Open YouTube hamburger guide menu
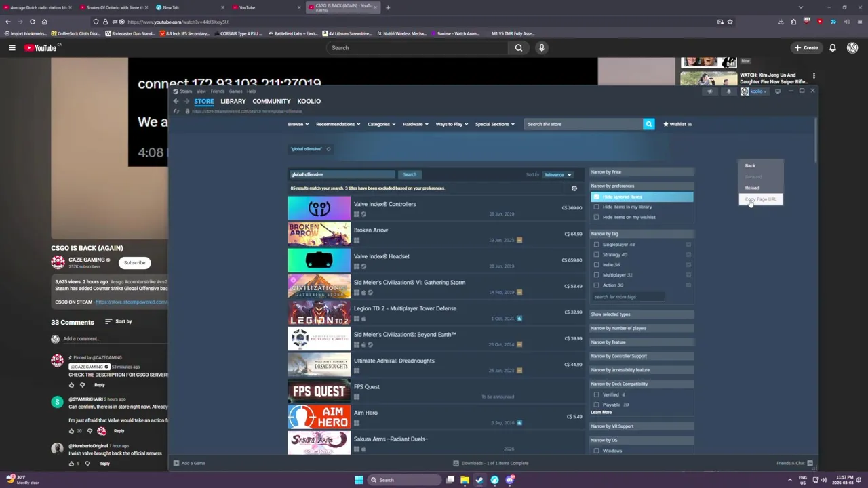Viewport: 868px width, 488px height. 12,47
